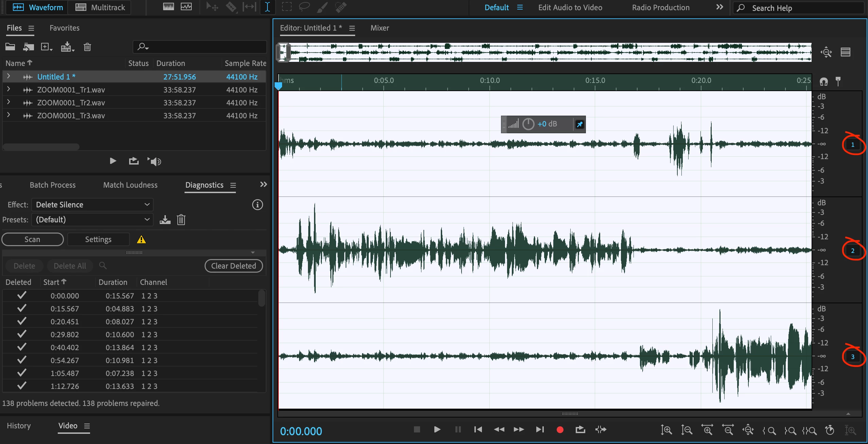
Task: Click the Zoom Out Full icon
Action: (748, 430)
